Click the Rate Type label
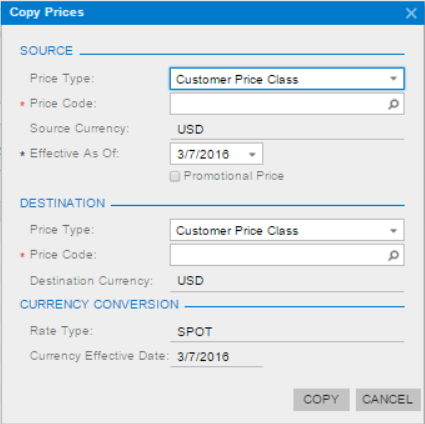 pyautogui.click(x=61, y=331)
